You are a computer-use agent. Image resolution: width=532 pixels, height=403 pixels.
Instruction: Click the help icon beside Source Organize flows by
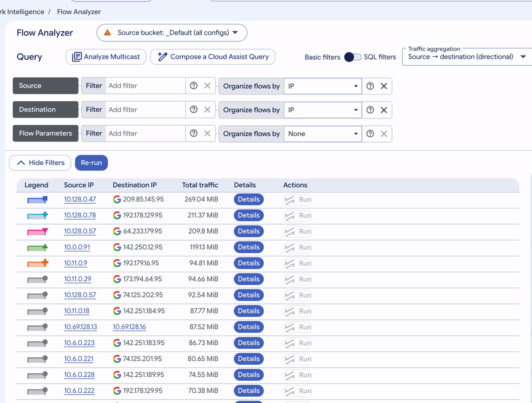370,86
